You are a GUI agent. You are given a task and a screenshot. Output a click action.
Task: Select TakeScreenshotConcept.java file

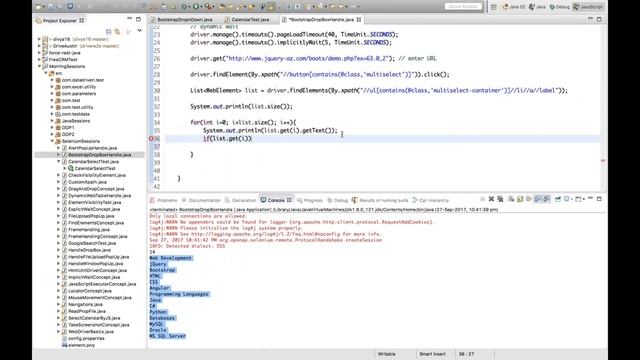tap(98, 325)
